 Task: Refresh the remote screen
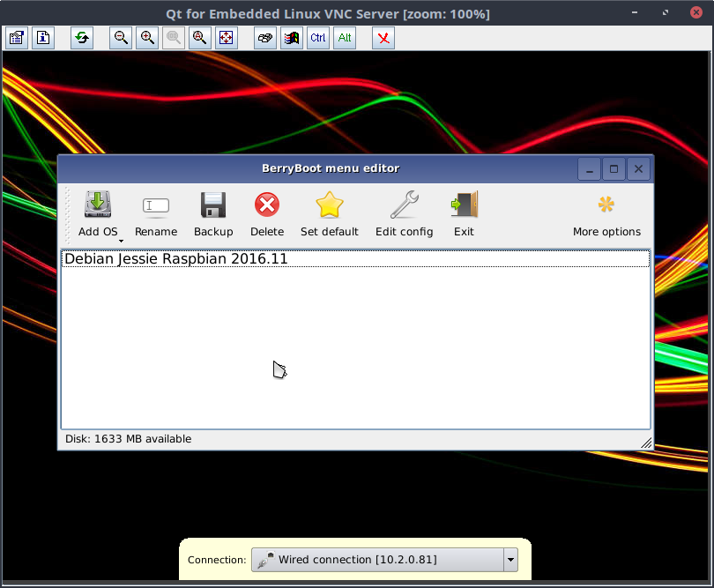click(82, 37)
